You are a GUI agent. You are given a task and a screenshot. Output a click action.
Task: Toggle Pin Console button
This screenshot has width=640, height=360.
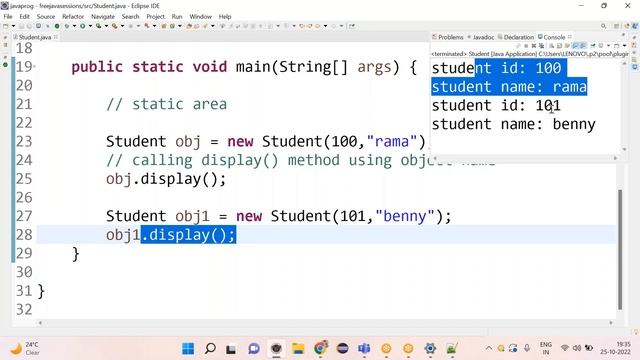(593, 46)
